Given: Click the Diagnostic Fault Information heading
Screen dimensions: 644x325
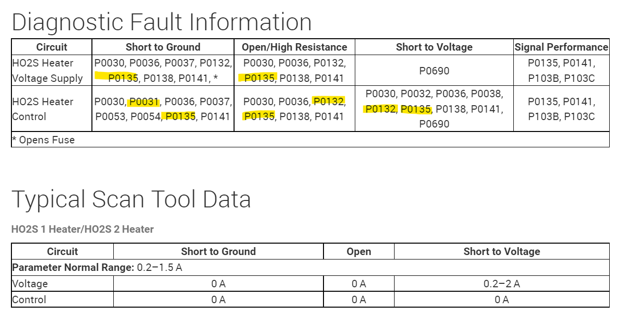Looking at the screenshot, I should (161, 22).
